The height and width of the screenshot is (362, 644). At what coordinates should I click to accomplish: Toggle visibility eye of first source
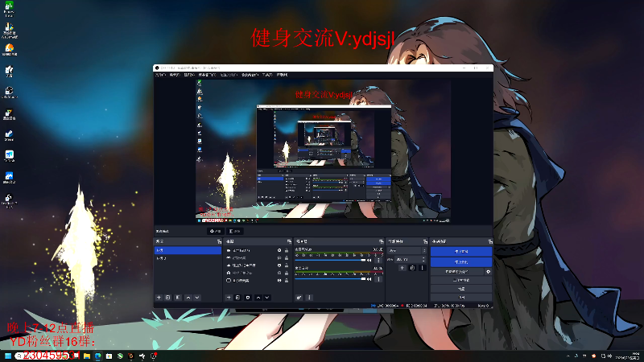pos(279,250)
